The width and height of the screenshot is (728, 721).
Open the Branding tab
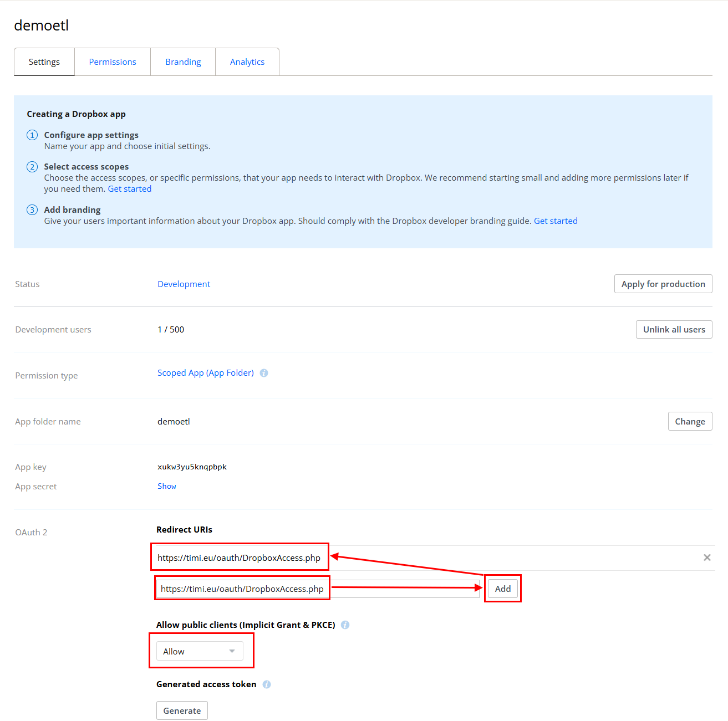(183, 62)
